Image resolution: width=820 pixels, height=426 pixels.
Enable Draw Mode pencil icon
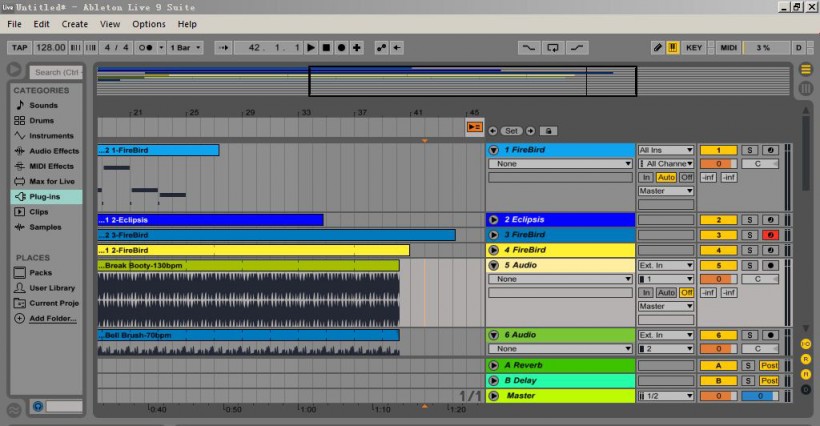pyautogui.click(x=657, y=47)
